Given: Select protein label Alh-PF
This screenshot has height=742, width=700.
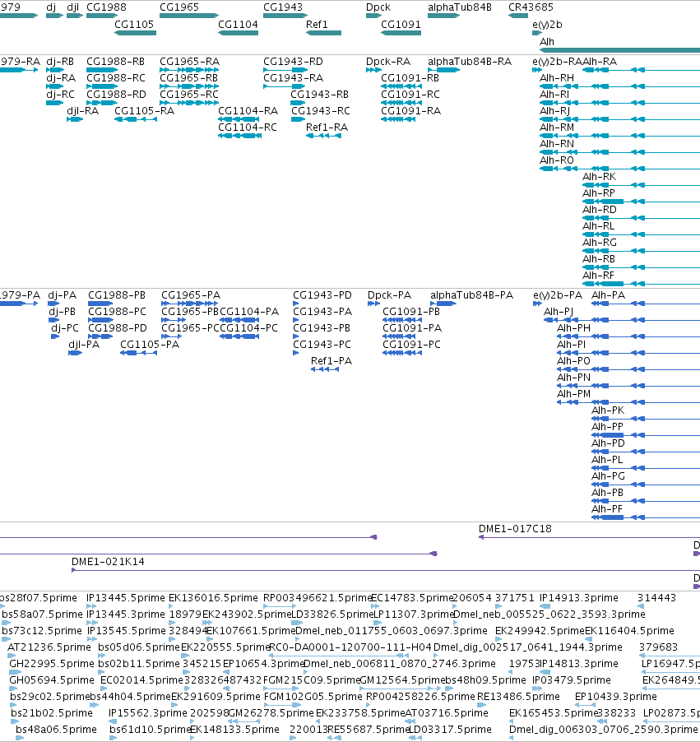Looking at the screenshot, I should click(607, 509).
